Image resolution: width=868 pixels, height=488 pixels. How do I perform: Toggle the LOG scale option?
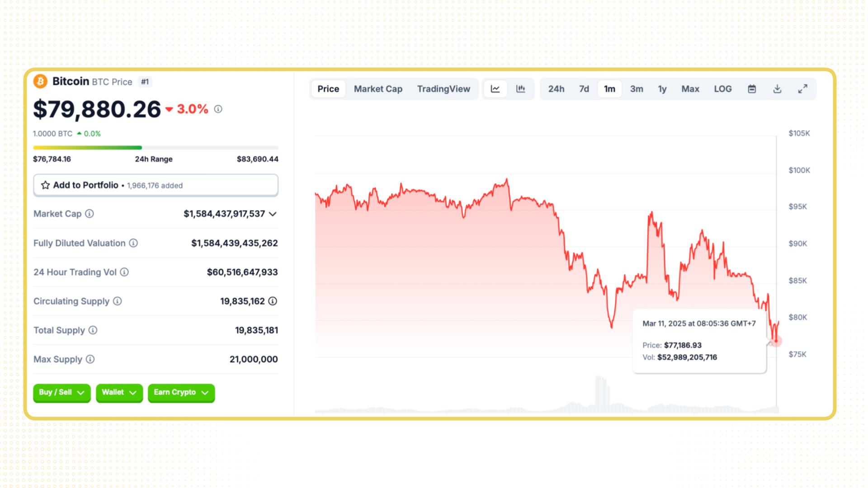pyautogui.click(x=722, y=89)
